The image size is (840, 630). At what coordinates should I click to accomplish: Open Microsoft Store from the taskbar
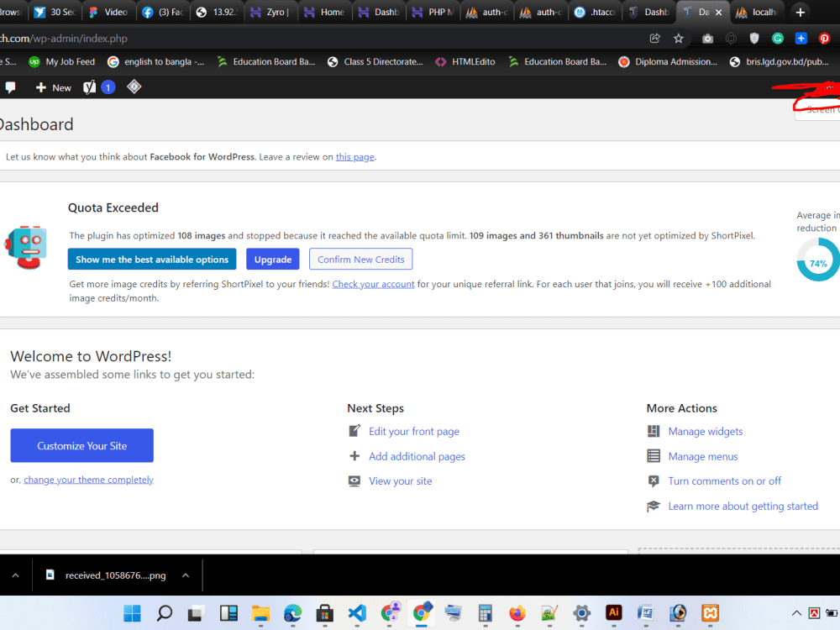click(x=324, y=613)
